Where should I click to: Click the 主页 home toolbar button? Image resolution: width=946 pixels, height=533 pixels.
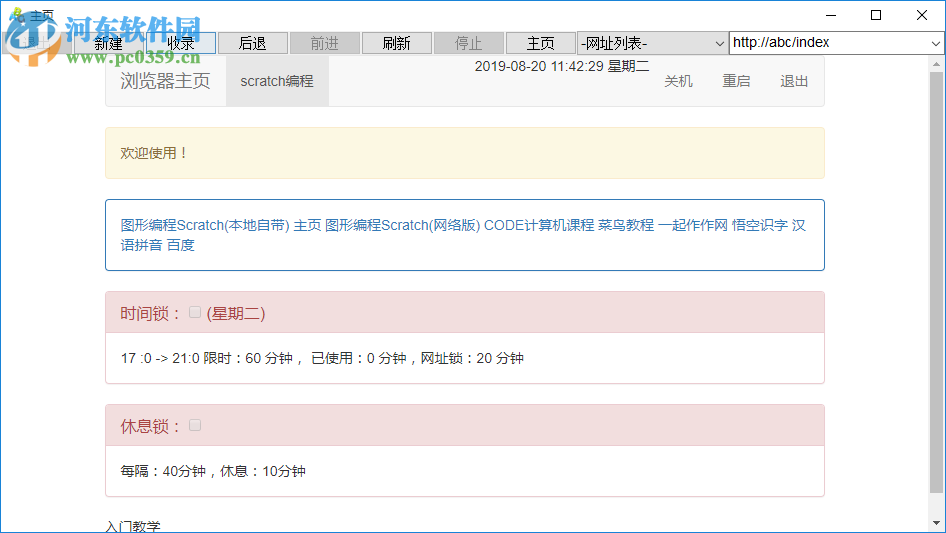[541, 43]
